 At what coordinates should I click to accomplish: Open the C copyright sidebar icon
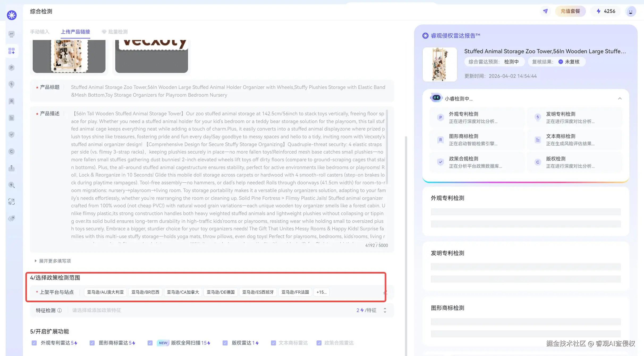coord(11,151)
